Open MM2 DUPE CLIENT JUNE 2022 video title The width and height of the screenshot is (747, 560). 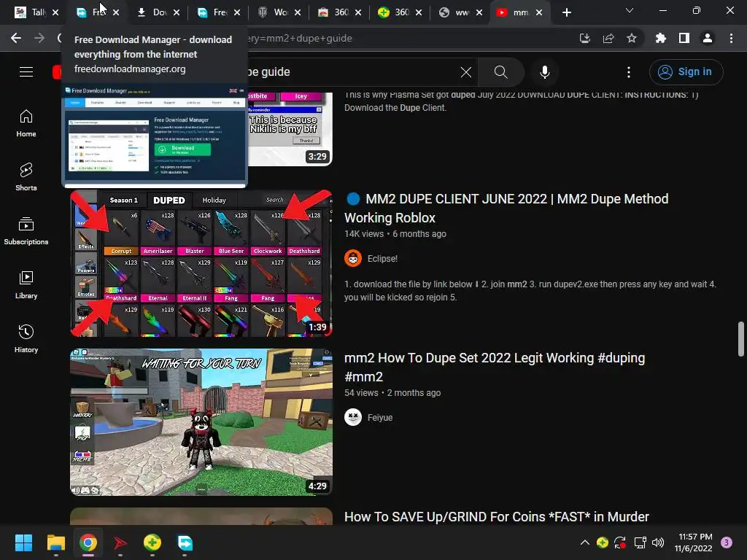click(x=506, y=208)
